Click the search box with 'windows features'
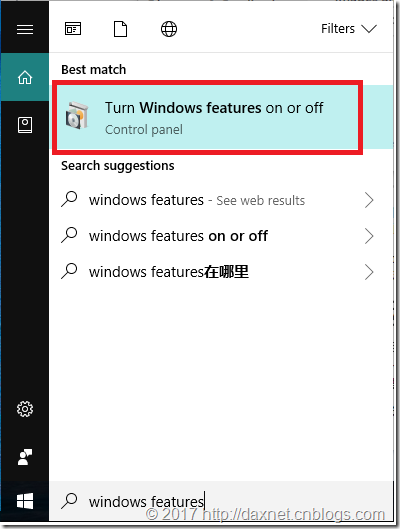 click(x=221, y=501)
